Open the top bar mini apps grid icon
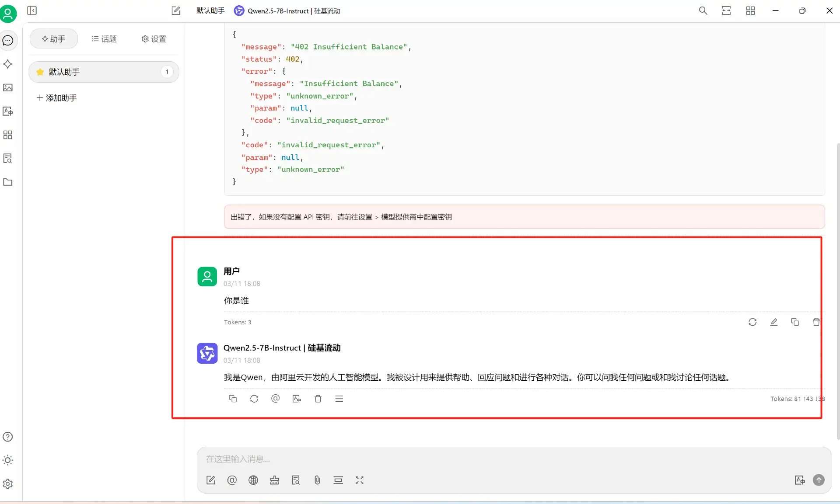The height and width of the screenshot is (504, 840). coord(750,10)
